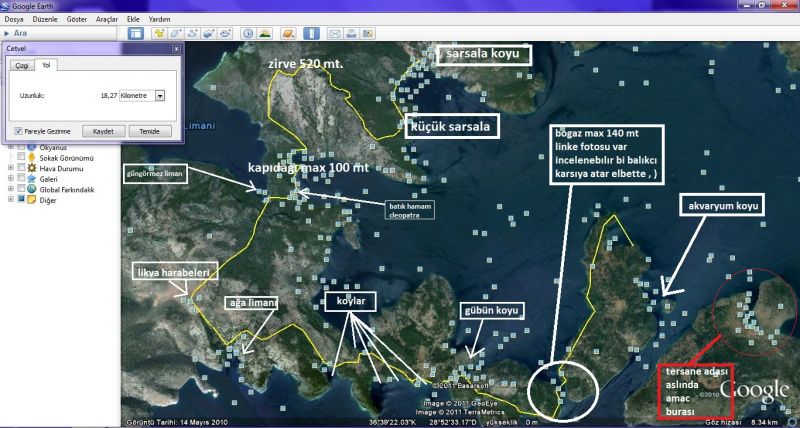This screenshot has width=800, height=428.
Task: Expand the Hava Durumu tree node
Action: 11,168
